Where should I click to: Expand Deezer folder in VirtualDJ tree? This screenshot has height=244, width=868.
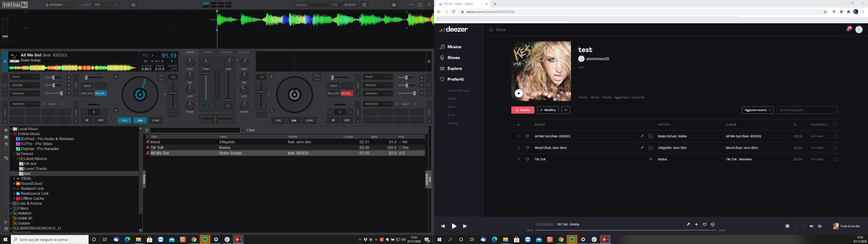14,154
